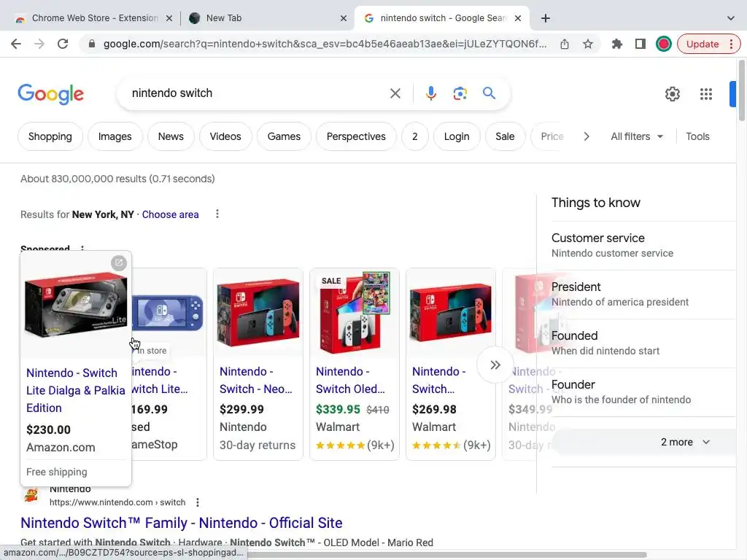Open the Chrome extensions puzzle icon
The image size is (747, 560).
(x=617, y=44)
